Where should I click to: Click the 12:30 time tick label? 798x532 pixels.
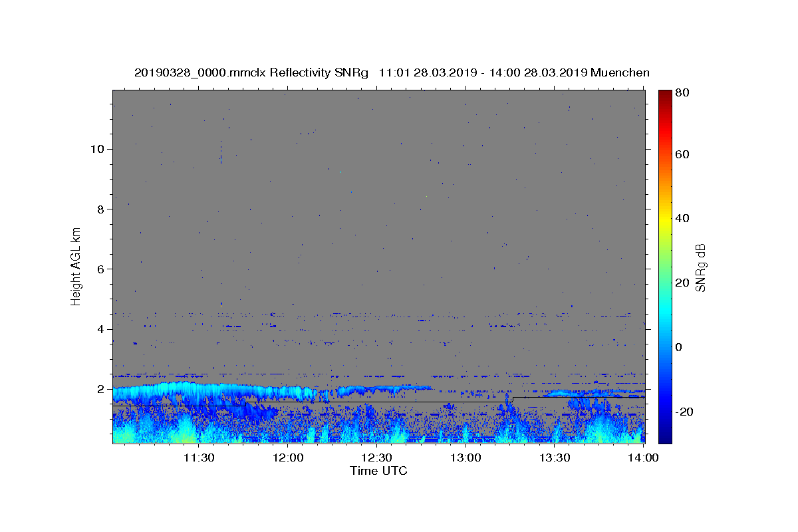(x=377, y=458)
